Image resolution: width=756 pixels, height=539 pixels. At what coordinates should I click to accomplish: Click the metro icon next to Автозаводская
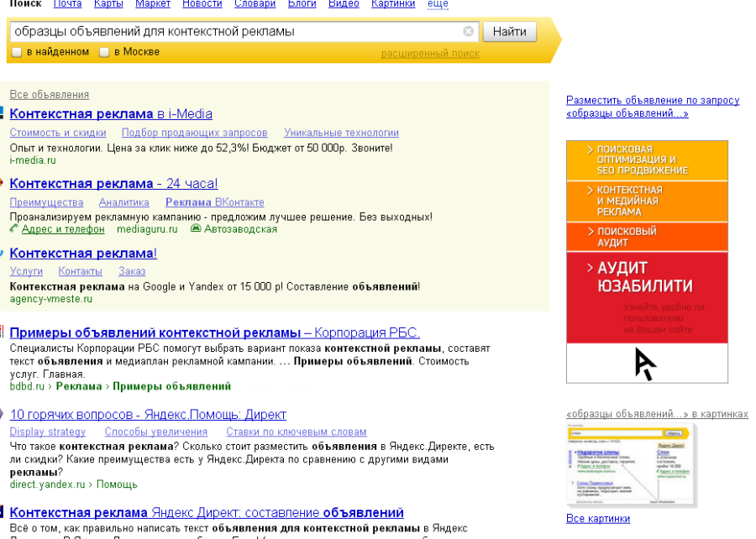click(x=196, y=228)
